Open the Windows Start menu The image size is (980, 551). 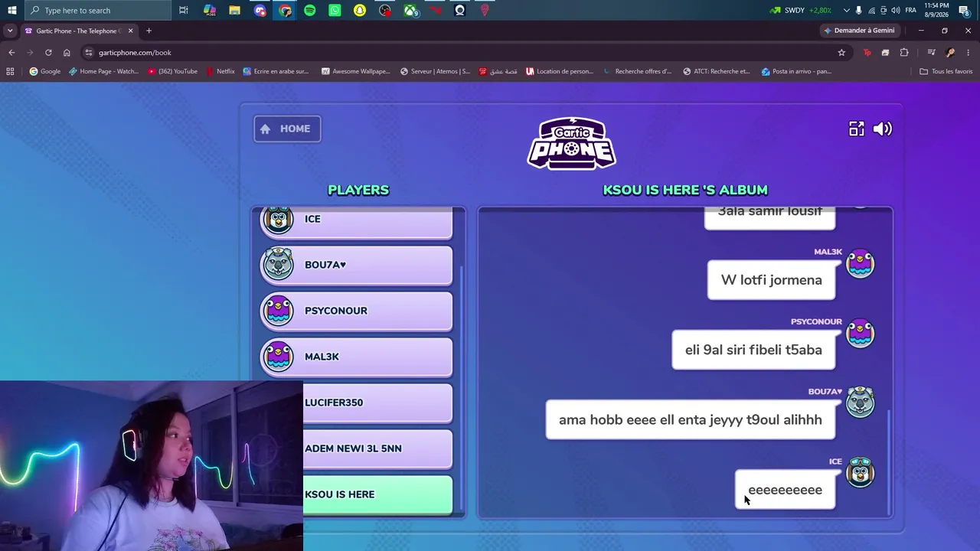point(11,10)
